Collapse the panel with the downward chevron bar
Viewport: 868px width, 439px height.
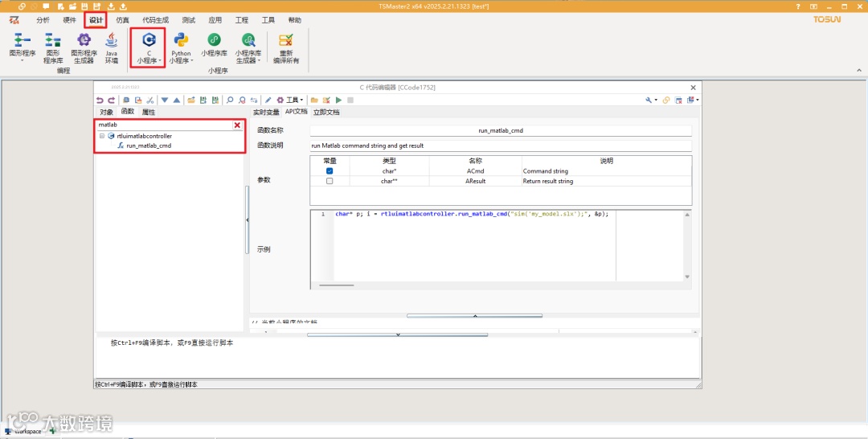(x=398, y=334)
